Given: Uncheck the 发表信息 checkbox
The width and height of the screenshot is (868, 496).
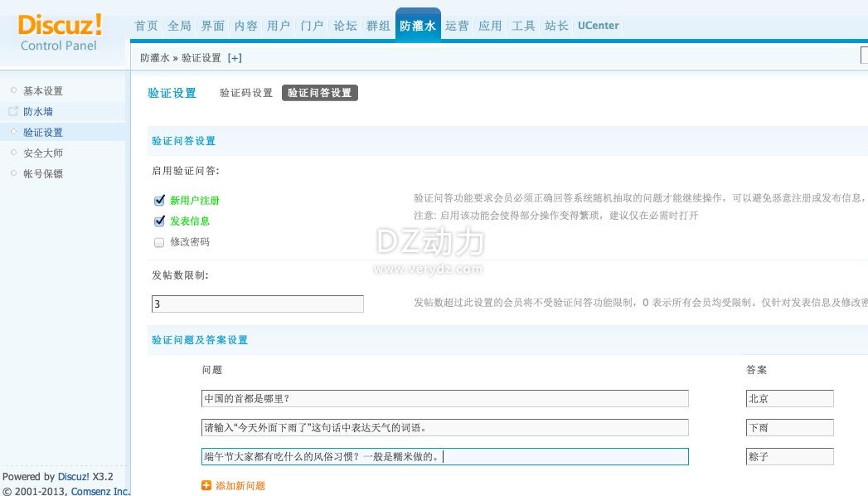Looking at the screenshot, I should pos(159,221).
